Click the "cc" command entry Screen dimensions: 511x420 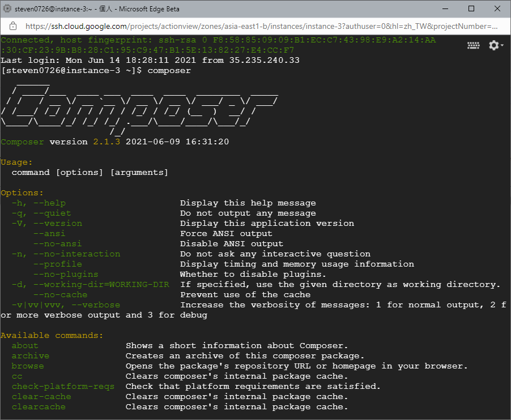17,376
